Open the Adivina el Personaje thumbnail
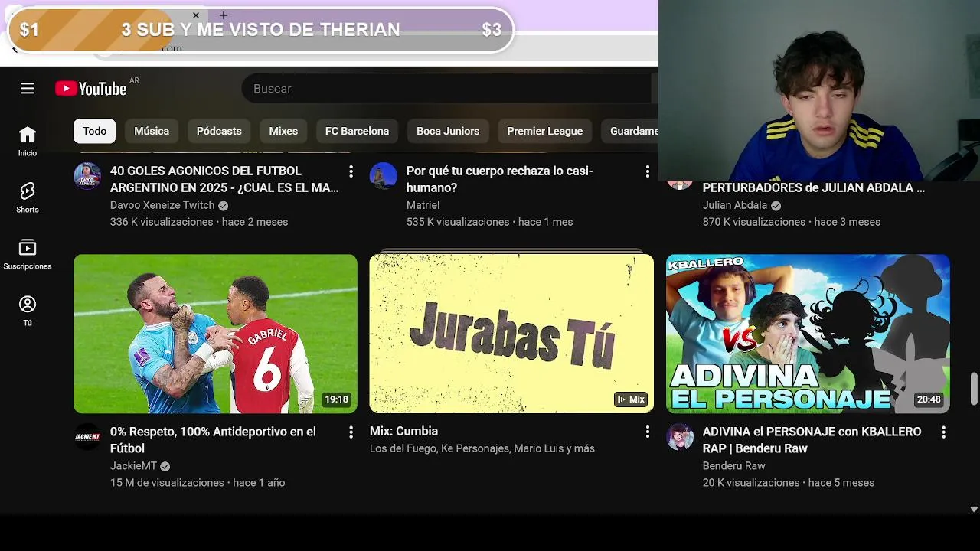980x551 pixels. pos(808,334)
